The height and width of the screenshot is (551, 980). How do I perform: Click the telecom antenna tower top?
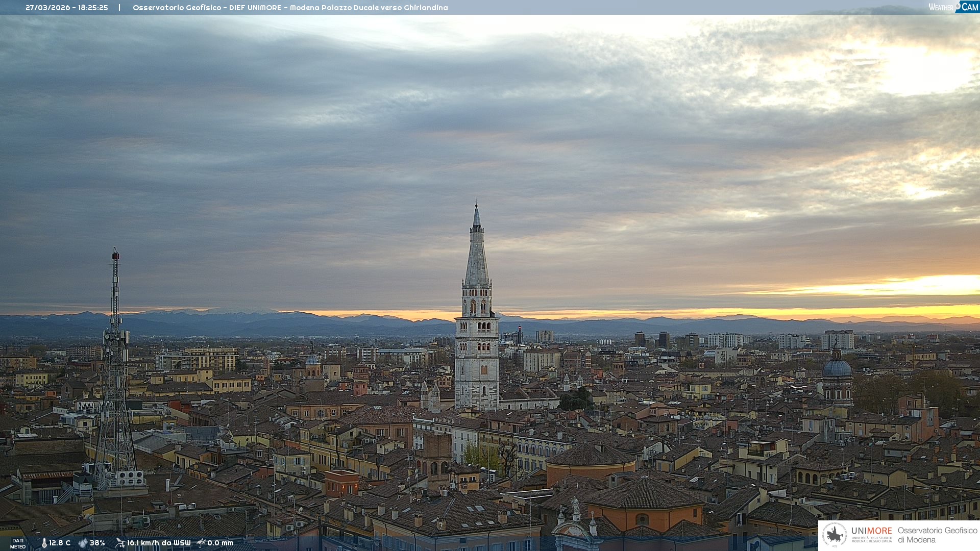point(115,255)
